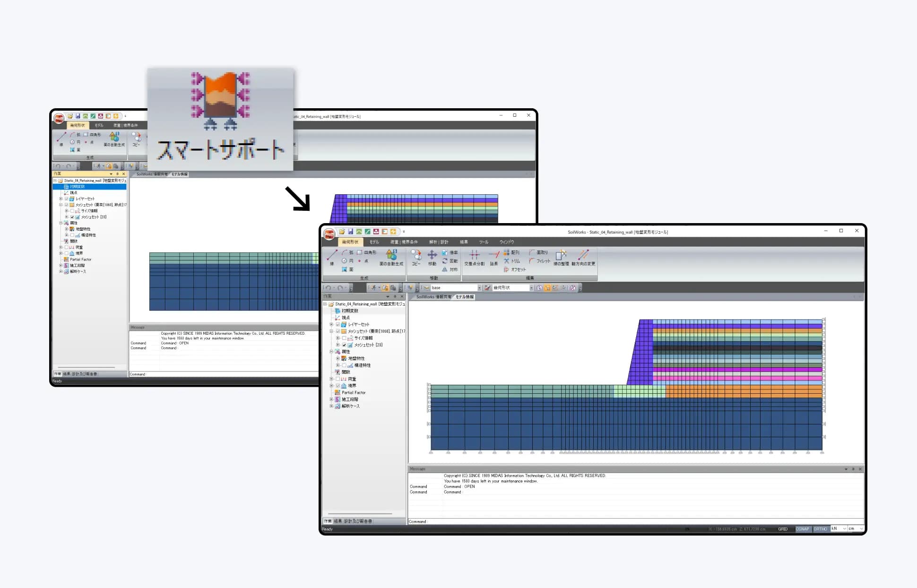This screenshot has height=588, width=917.
Task: Toggle the 境界 checkbox in the front tree
Action: (x=337, y=386)
